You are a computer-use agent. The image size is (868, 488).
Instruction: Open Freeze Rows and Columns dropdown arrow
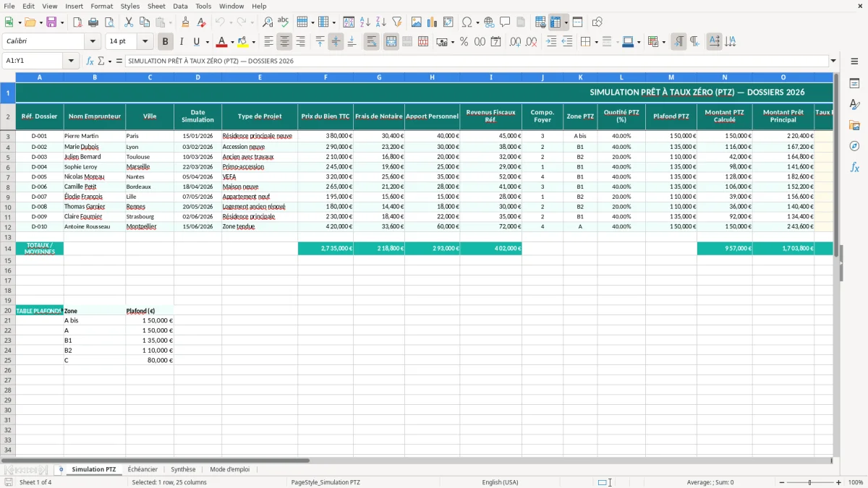click(x=566, y=22)
